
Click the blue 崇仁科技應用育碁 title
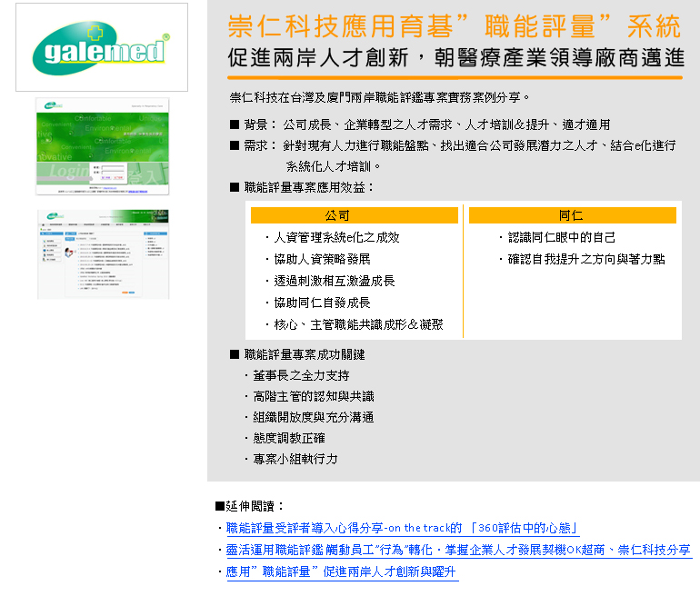coord(455,24)
